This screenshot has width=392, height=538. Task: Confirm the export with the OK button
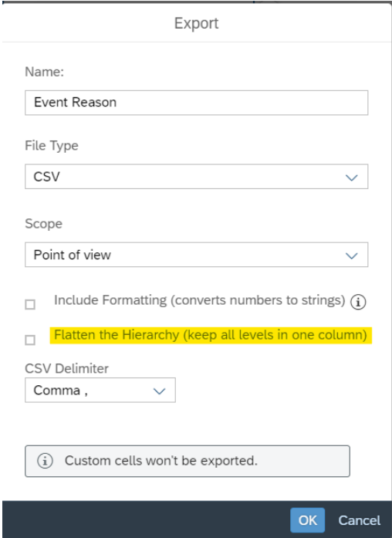click(x=307, y=520)
